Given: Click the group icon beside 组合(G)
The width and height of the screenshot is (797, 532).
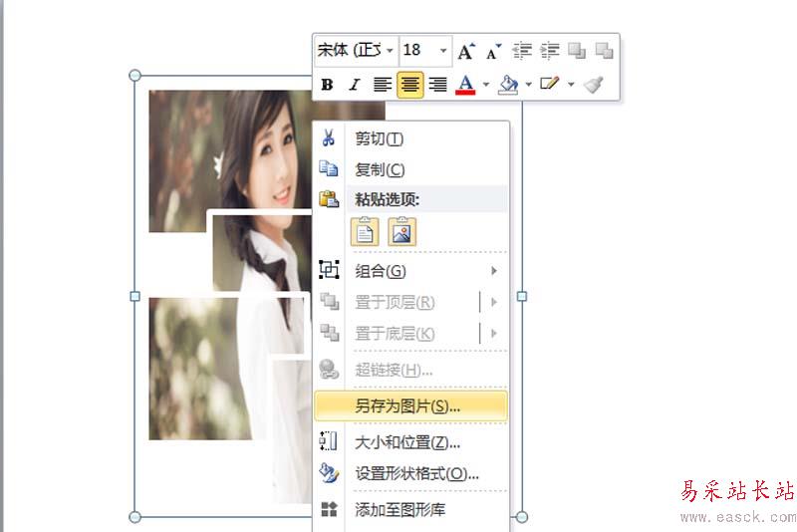Looking at the screenshot, I should pyautogui.click(x=329, y=270).
